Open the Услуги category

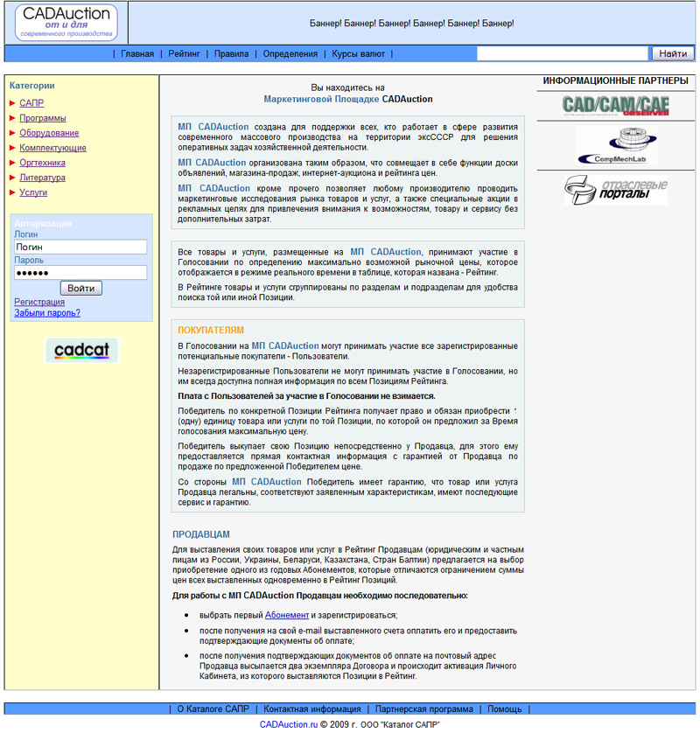point(33,192)
